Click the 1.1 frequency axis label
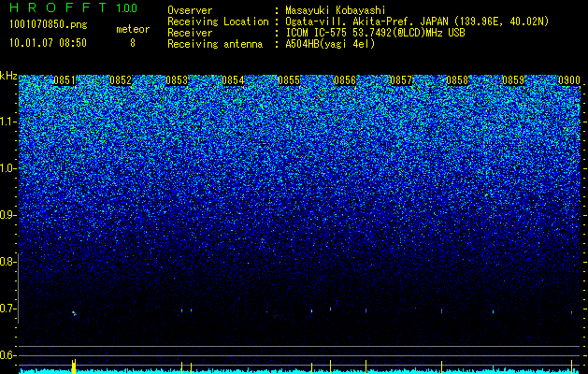Screen dimensions: 588x374 (x=7, y=122)
